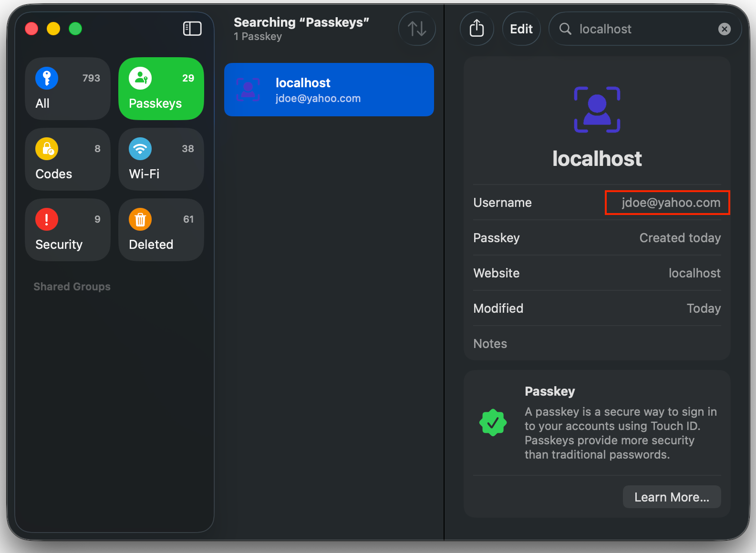Open the Security category
756x553 pixels.
[68, 230]
